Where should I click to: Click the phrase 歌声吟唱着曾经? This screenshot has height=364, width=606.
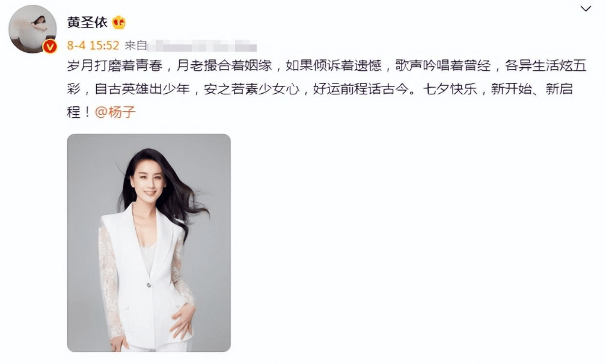[443, 65]
